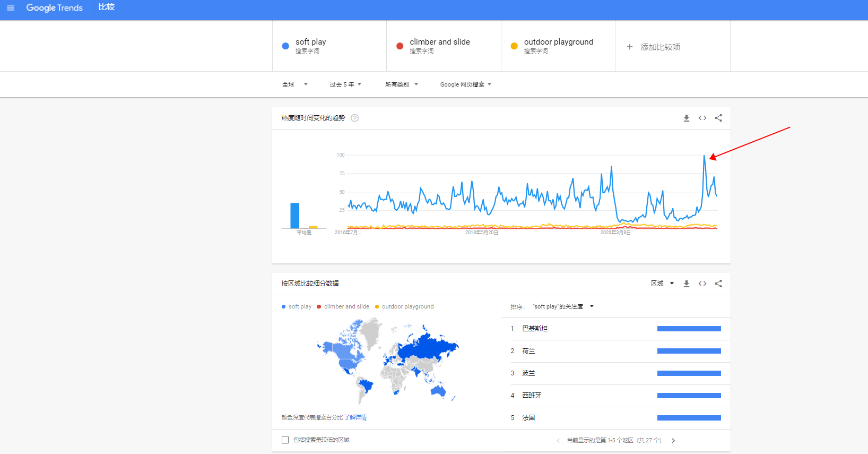The height and width of the screenshot is (454, 868).
Task: Download the regional breakdown data
Action: pyautogui.click(x=686, y=284)
